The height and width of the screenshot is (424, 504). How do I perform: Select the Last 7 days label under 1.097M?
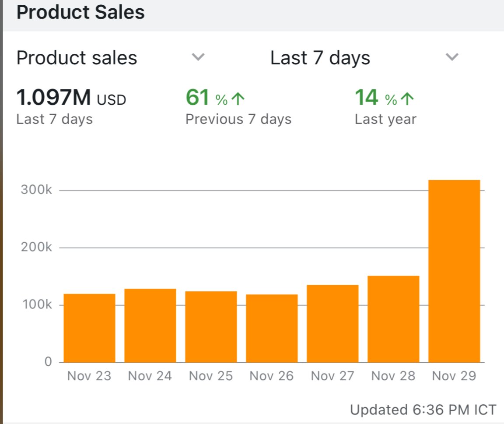click(x=54, y=119)
